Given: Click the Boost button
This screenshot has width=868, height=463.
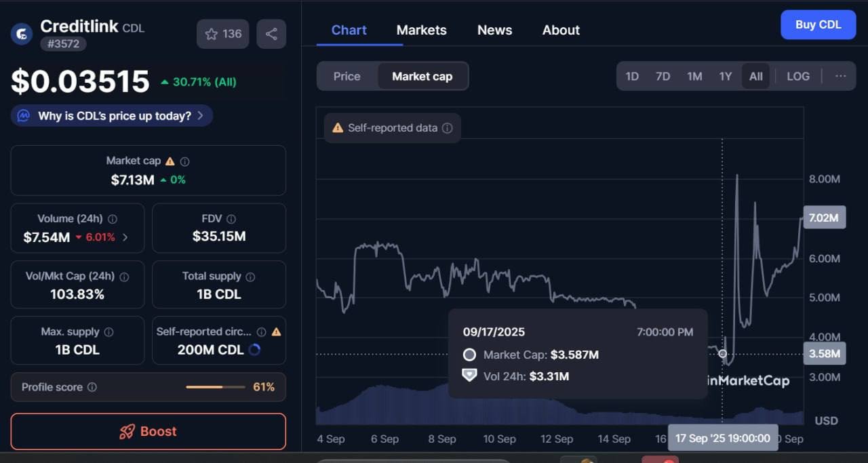Looking at the screenshot, I should coord(148,431).
